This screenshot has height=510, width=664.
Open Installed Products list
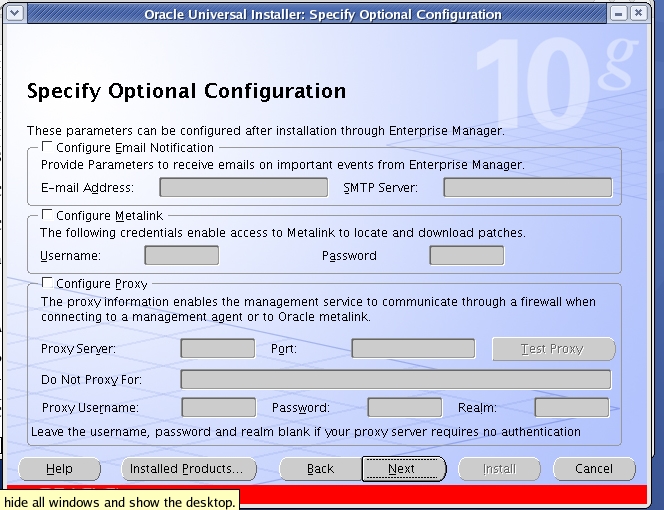click(189, 469)
